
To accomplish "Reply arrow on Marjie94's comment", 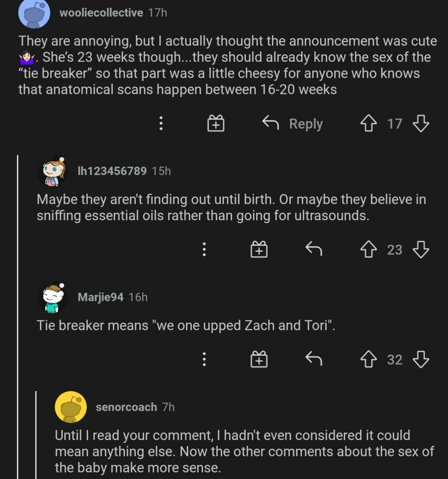I will 314,359.
